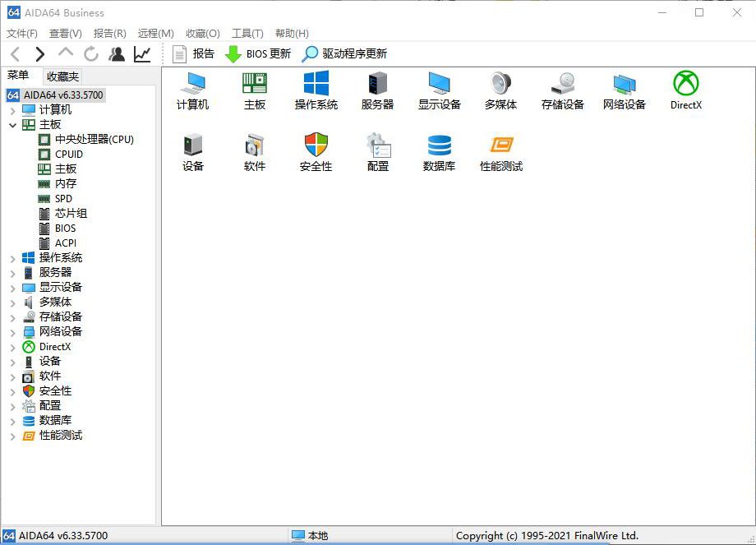Expand the 存储设备 tree node

[x=12, y=318]
